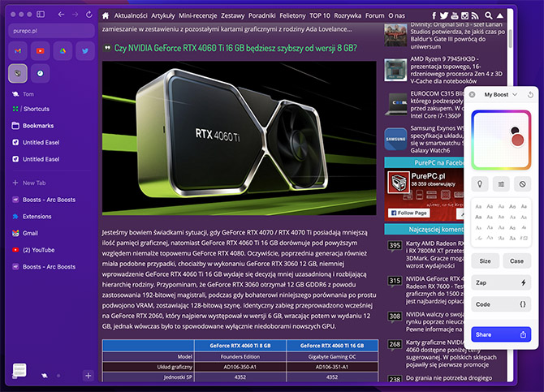Click the Facebook Follow Page button

[409, 213]
